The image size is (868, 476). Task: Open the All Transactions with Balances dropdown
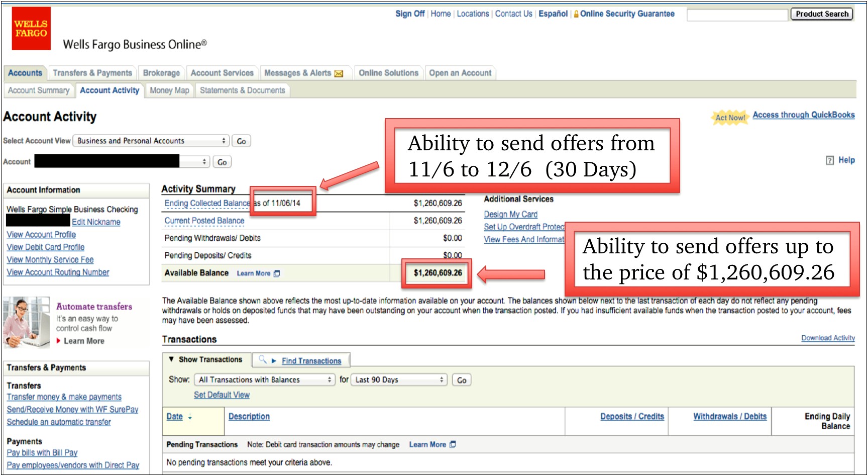(x=265, y=379)
